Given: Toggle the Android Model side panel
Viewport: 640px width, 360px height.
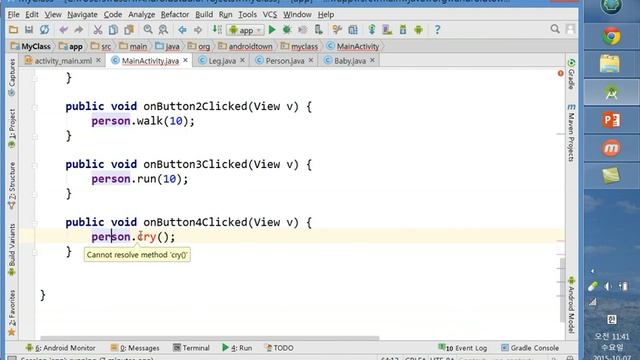Looking at the screenshot, I should pyautogui.click(x=571, y=305).
